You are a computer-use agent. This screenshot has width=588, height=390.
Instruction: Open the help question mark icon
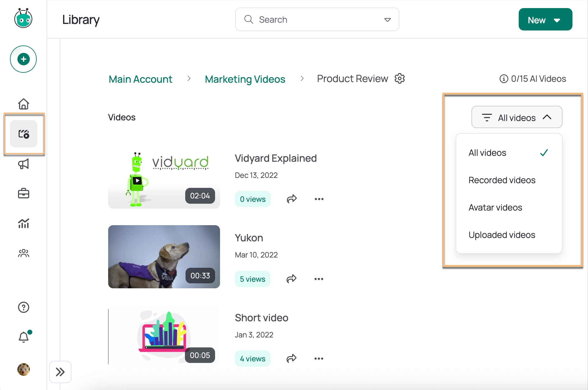24,307
